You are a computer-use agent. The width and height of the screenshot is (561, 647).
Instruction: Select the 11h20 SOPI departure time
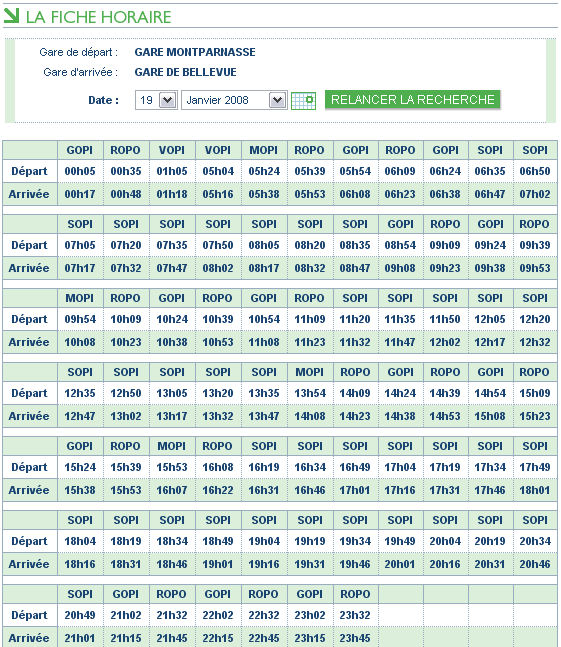pos(355,319)
